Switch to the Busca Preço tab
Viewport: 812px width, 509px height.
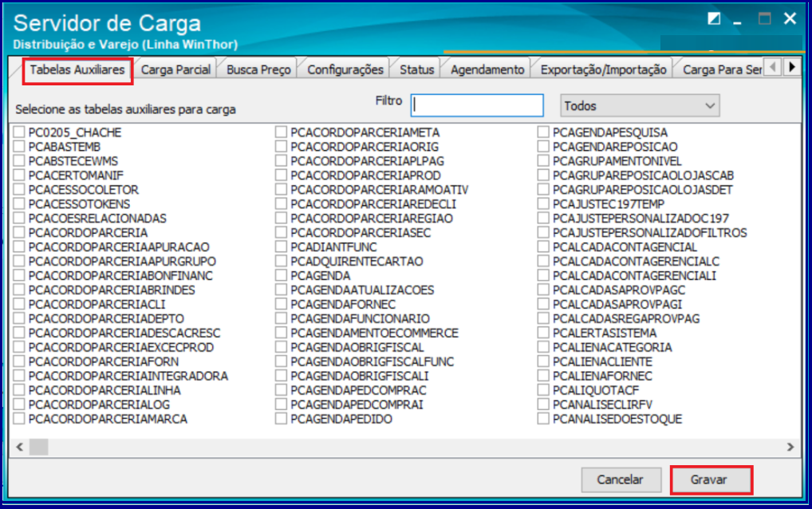(258, 70)
